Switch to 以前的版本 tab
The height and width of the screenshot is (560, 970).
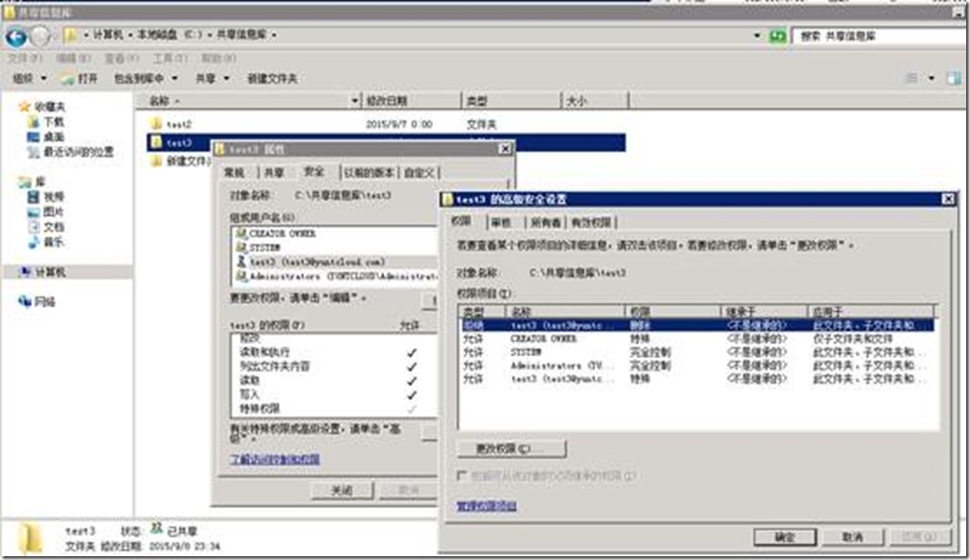369,173
